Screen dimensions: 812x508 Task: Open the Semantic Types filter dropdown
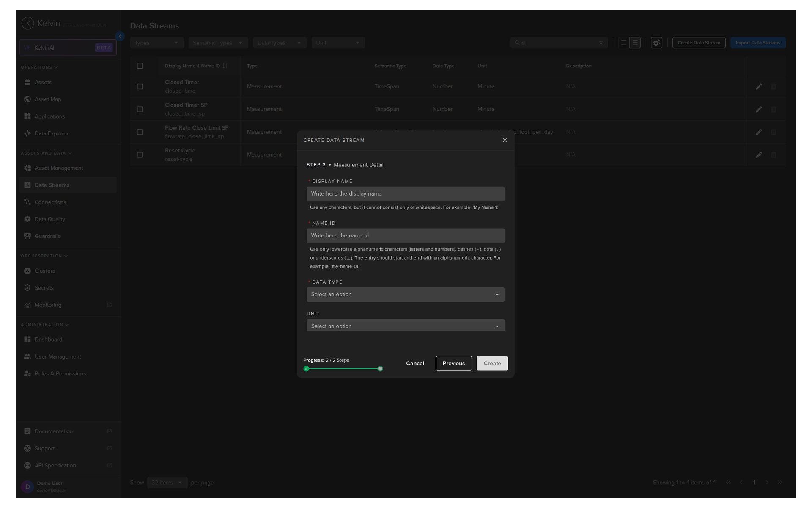click(x=218, y=43)
